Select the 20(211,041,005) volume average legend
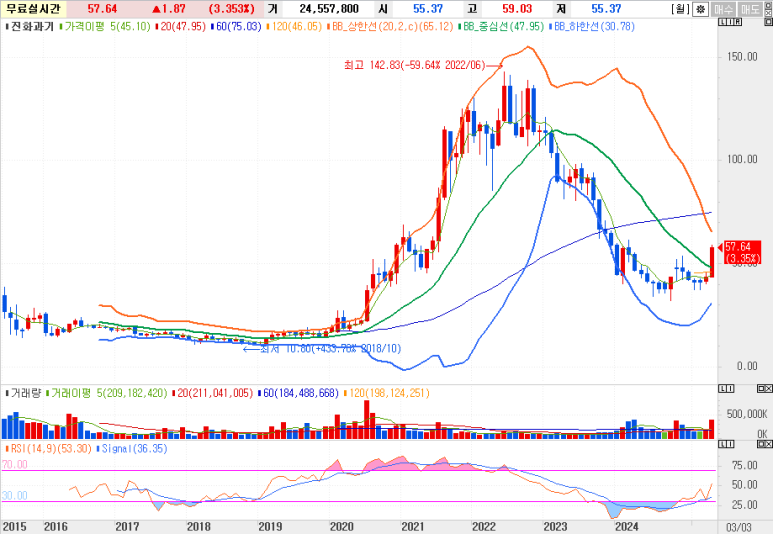Image resolution: width=773 pixels, height=534 pixels. [x=215, y=393]
